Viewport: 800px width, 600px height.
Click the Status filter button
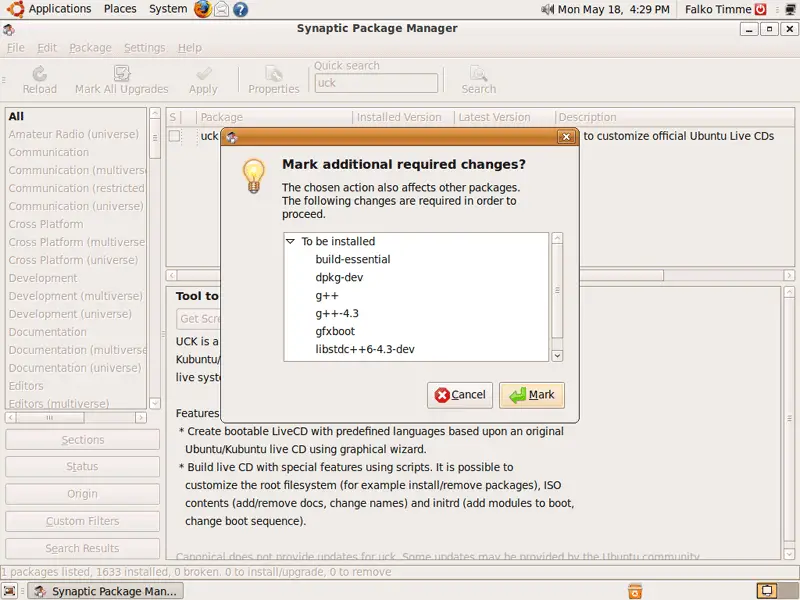click(83, 467)
